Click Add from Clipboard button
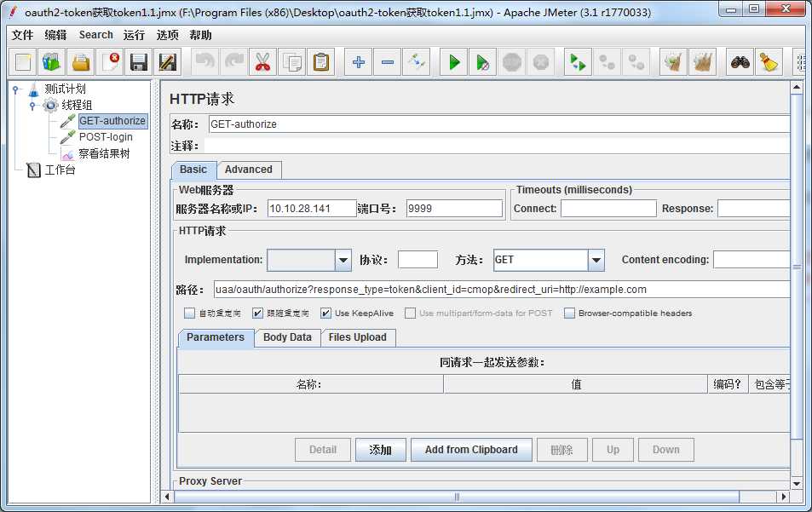The height and width of the screenshot is (512, 812). 471,450
